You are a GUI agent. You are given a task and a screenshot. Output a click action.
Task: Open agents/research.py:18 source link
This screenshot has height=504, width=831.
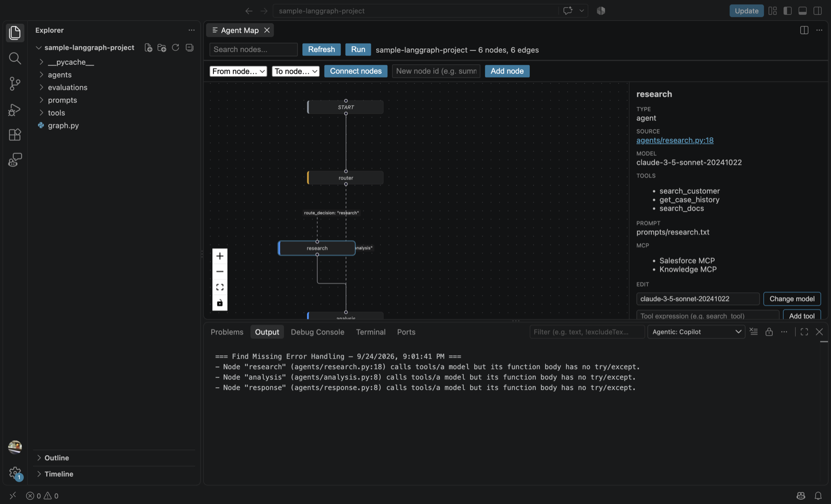[675, 140]
